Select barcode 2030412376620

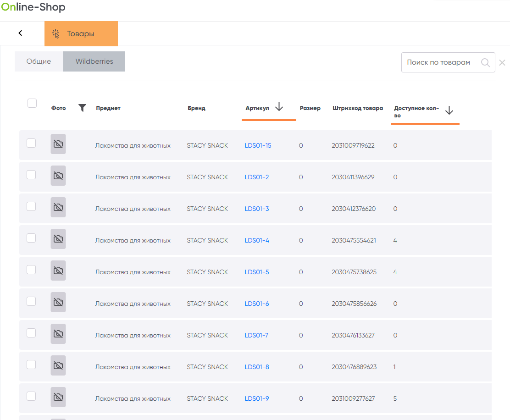[x=354, y=209]
